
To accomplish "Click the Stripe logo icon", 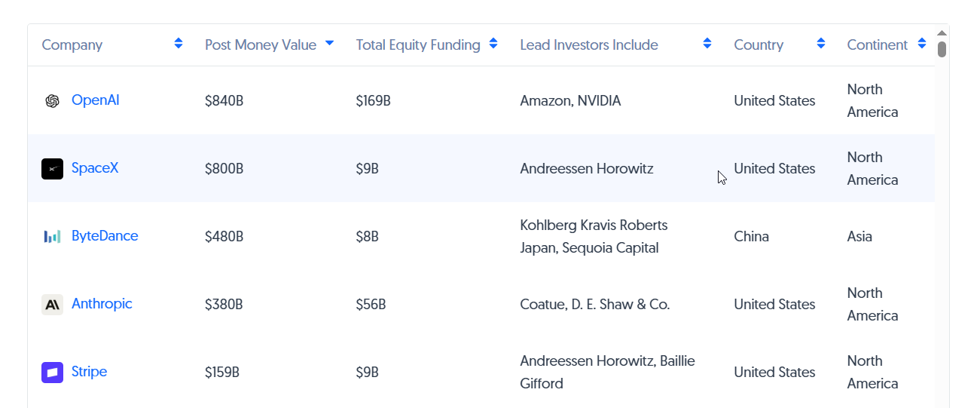I will pyautogui.click(x=52, y=373).
